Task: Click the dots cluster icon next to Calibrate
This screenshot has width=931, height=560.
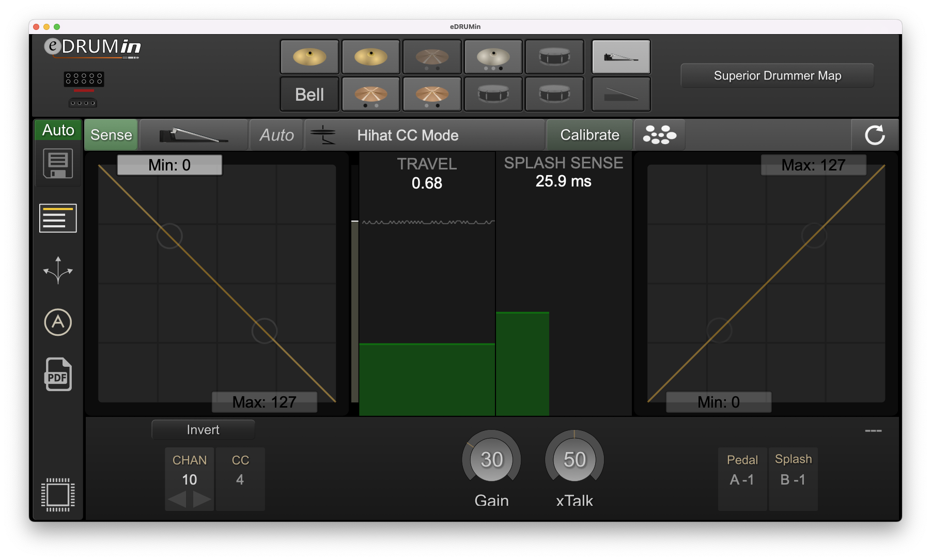Action: [659, 135]
